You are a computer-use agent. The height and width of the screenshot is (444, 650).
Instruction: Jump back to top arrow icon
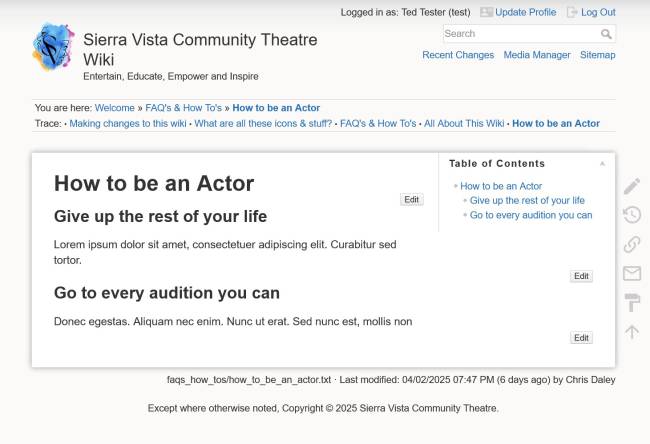pos(631,331)
